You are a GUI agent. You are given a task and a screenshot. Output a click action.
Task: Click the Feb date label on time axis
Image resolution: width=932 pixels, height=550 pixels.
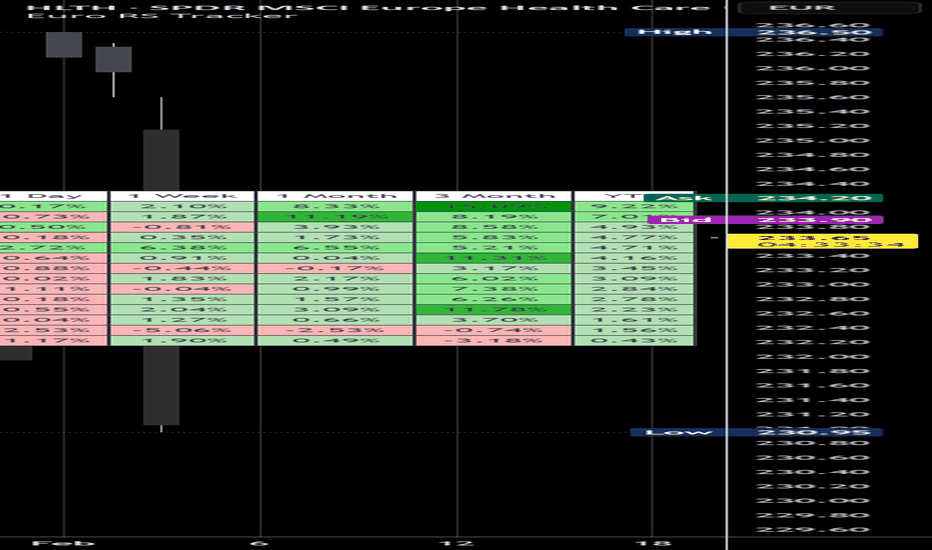63,543
